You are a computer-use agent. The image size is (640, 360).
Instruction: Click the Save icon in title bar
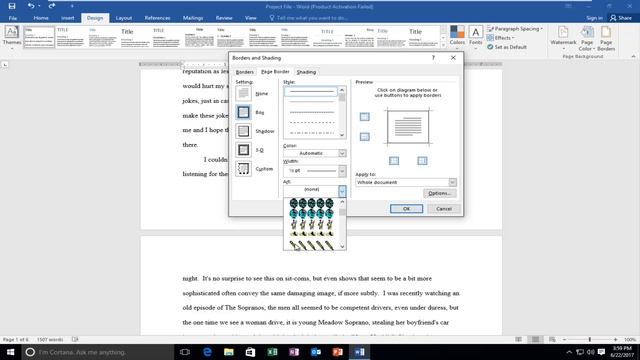point(12,6)
